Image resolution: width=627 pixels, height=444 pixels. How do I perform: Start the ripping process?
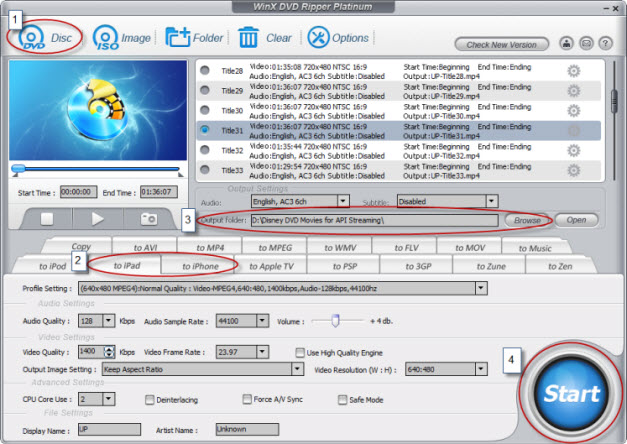point(571,393)
